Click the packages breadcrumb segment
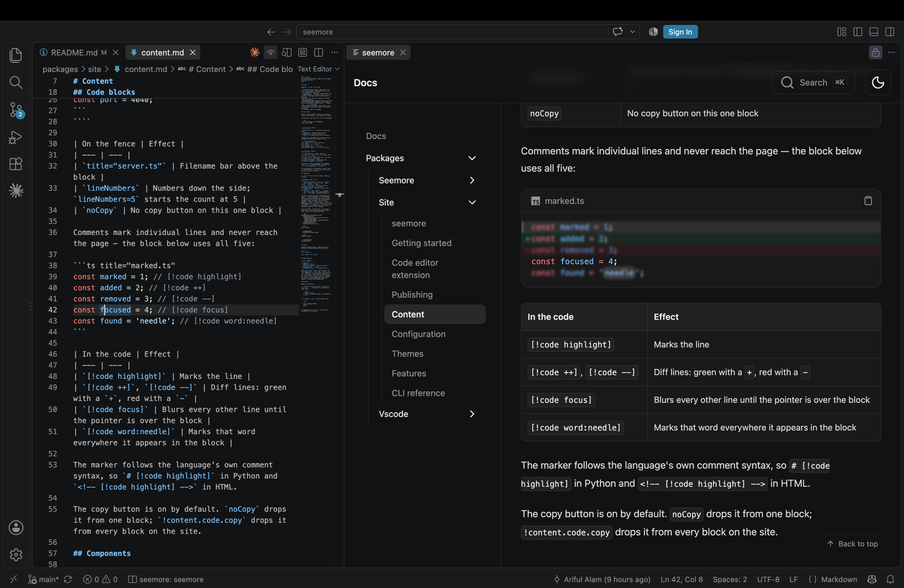The image size is (904, 588). click(60, 69)
